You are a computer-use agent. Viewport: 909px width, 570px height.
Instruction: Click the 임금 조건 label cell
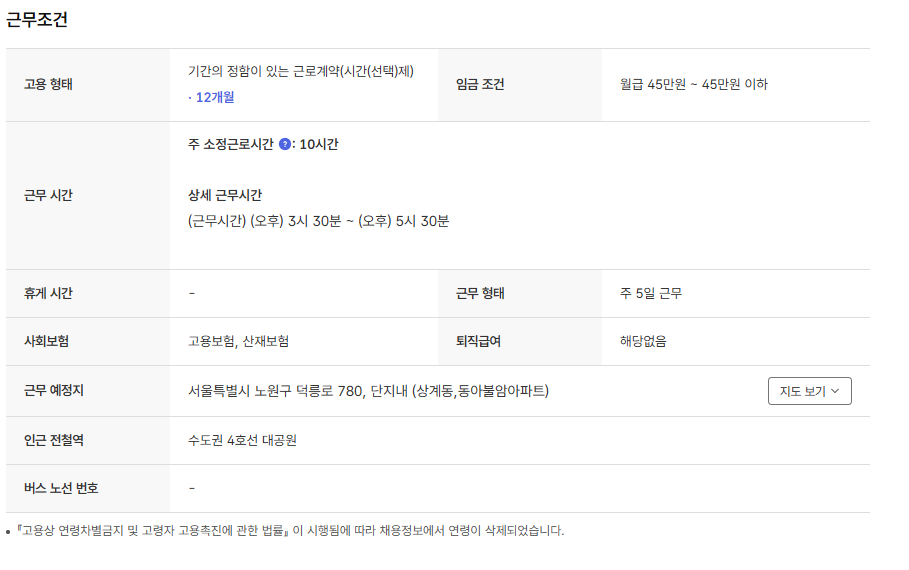(x=480, y=84)
